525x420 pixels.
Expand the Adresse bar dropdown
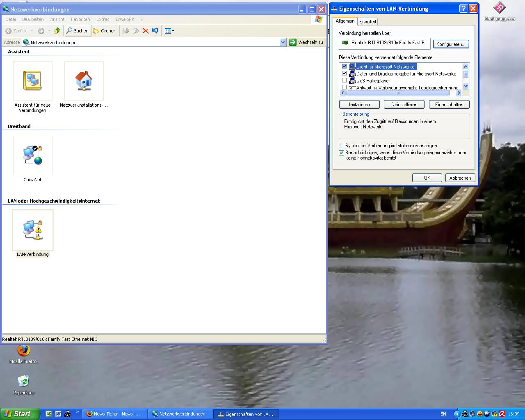point(283,42)
